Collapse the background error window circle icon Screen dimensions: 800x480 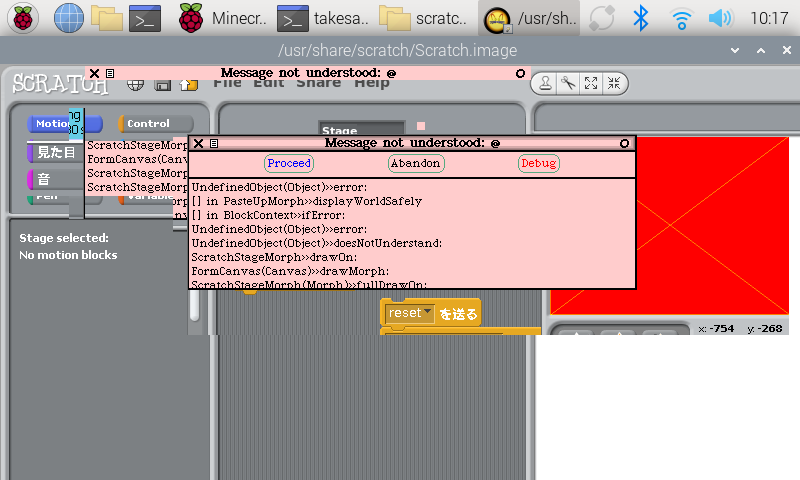point(520,73)
